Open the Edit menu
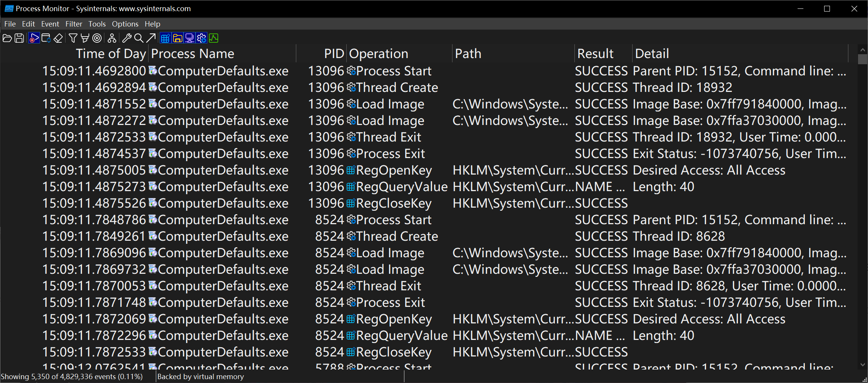The height and width of the screenshot is (383, 868). (28, 24)
